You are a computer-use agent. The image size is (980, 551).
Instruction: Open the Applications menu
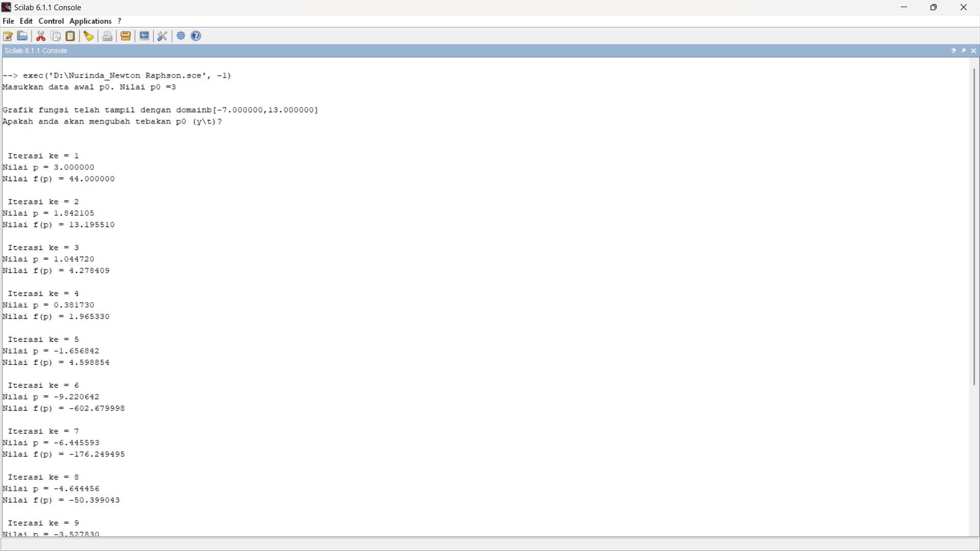91,21
